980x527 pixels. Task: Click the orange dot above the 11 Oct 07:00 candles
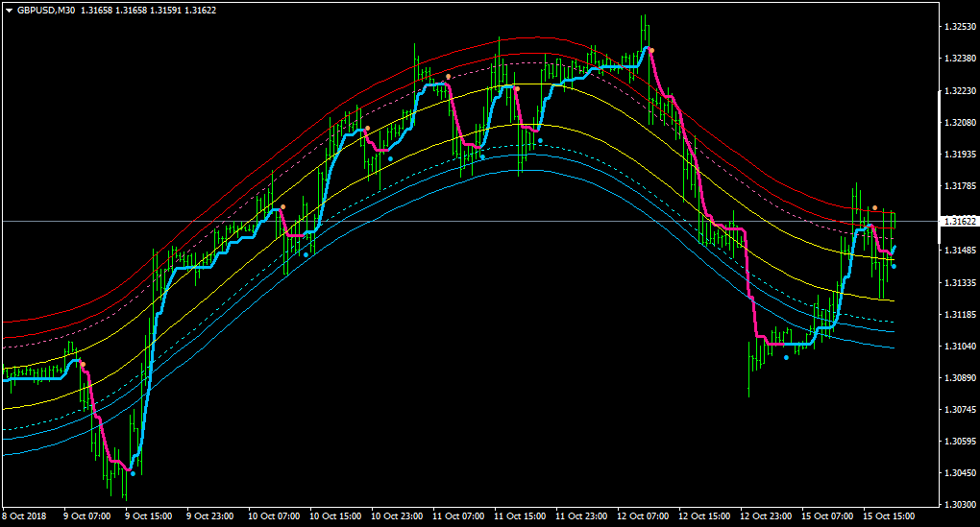click(448, 77)
